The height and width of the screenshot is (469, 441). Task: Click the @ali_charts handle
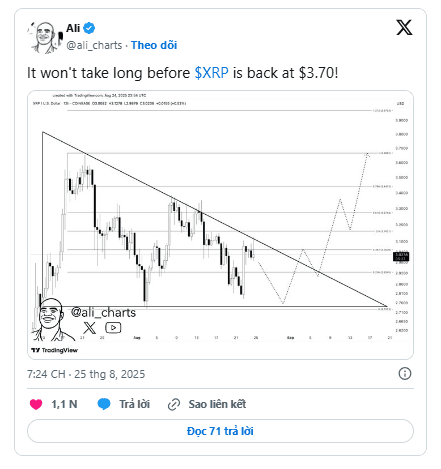pyautogui.click(x=94, y=45)
